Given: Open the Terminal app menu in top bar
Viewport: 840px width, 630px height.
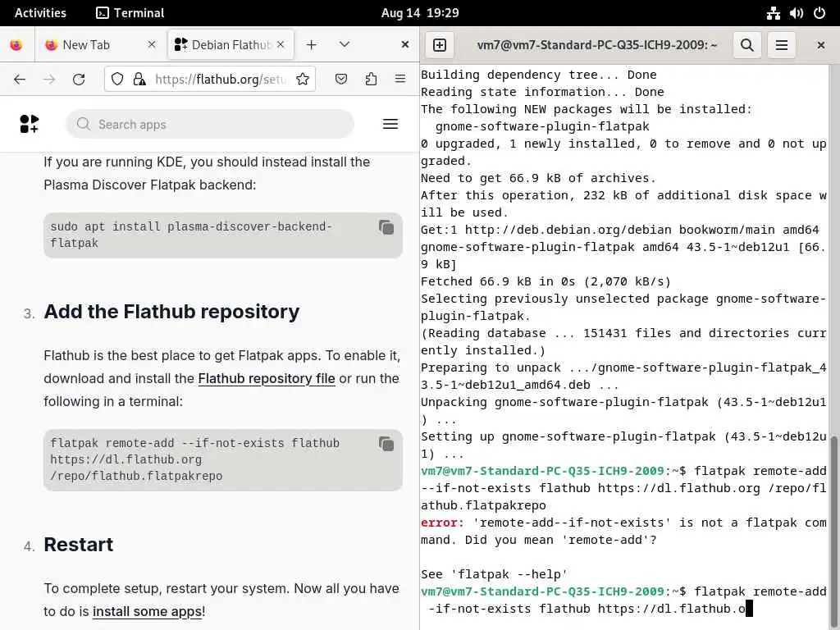Looking at the screenshot, I should [130, 13].
